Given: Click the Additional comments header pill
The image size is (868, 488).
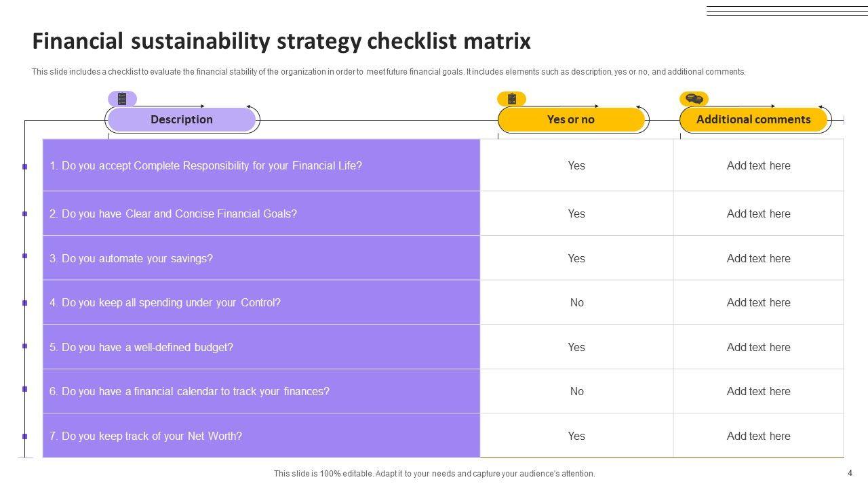Looking at the screenshot, I should [753, 119].
